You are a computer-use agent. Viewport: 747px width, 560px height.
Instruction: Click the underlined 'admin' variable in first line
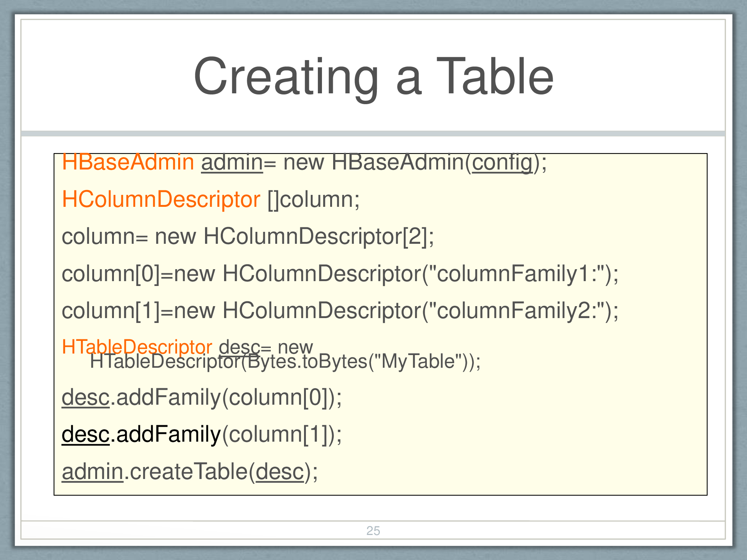tap(232, 162)
